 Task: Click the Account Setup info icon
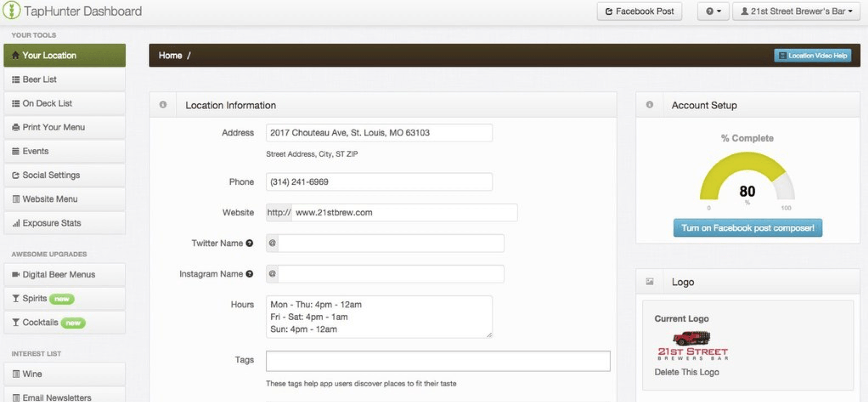point(650,105)
